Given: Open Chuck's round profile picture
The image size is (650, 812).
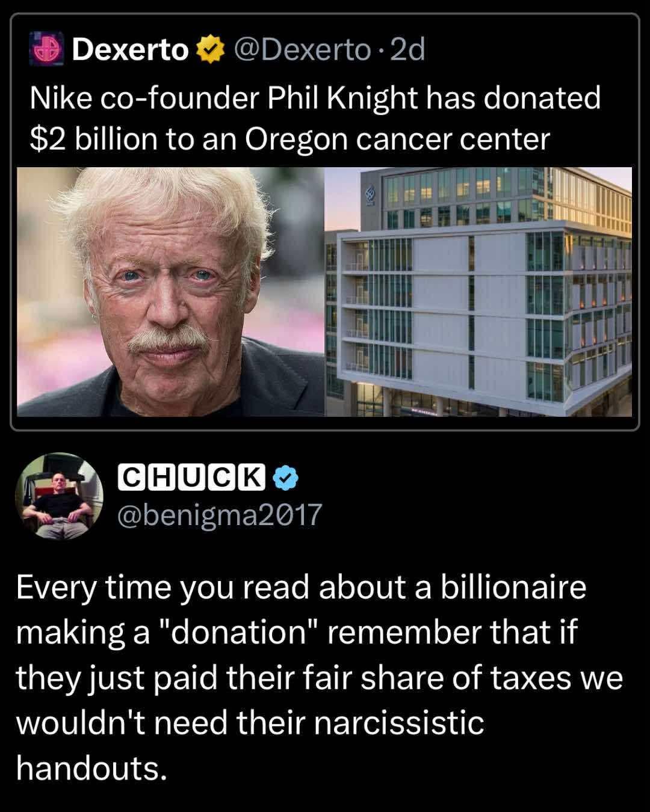Looking at the screenshot, I should tap(59, 496).
